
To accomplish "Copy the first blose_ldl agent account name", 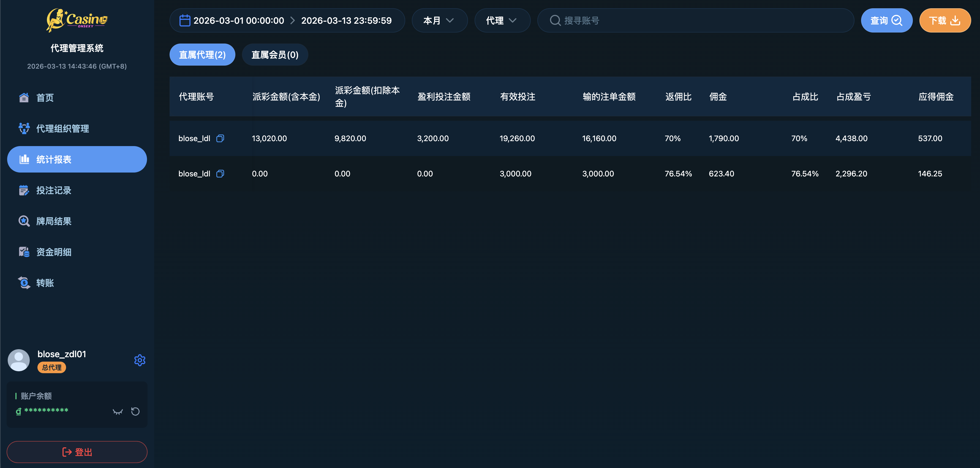I will click(x=220, y=138).
